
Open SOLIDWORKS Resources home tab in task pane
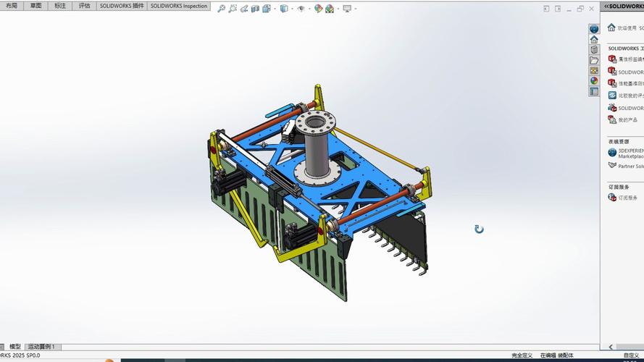(594, 39)
